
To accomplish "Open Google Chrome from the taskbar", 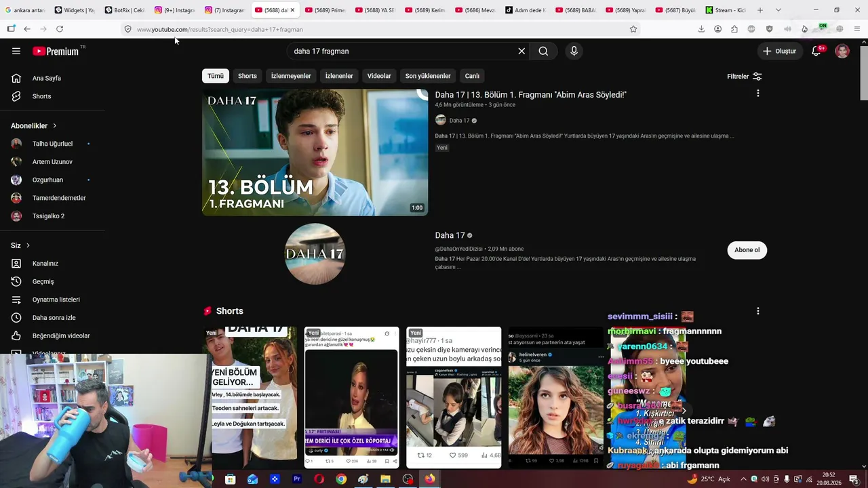I will [x=341, y=479].
